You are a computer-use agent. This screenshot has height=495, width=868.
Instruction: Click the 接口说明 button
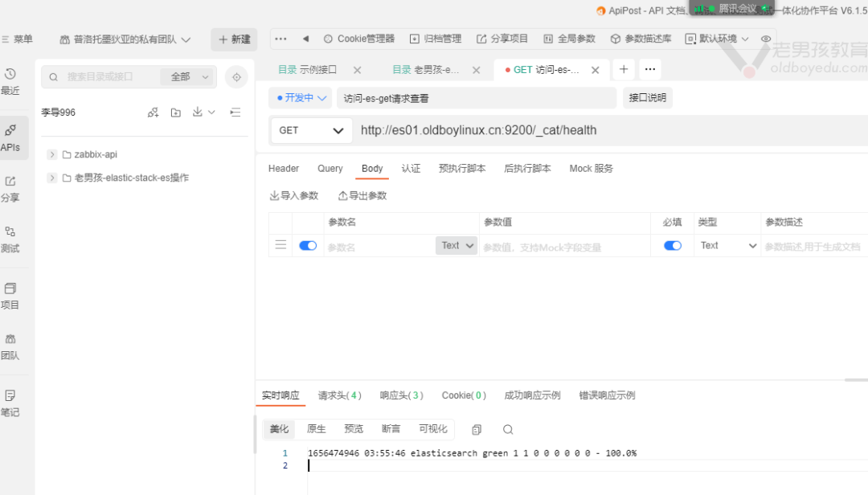(x=647, y=98)
